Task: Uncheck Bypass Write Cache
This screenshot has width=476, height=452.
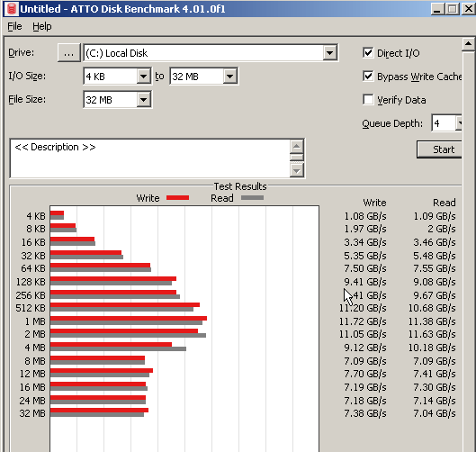Action: 368,76
